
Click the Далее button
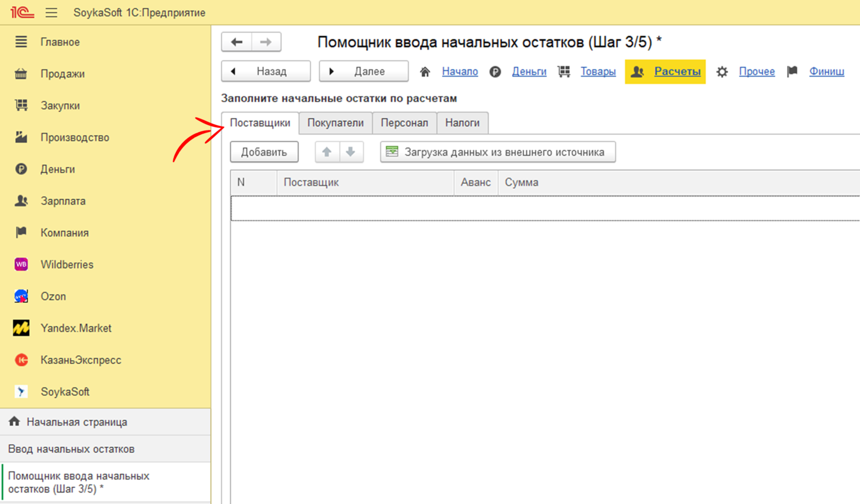point(363,71)
